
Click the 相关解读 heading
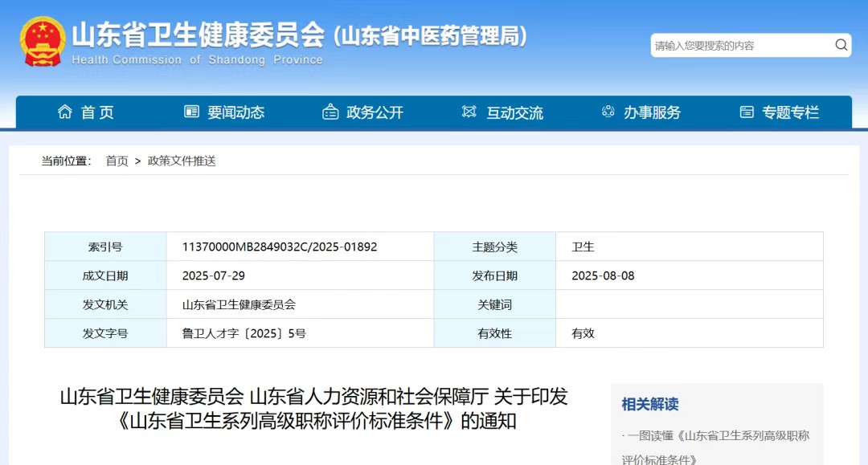[x=650, y=404]
